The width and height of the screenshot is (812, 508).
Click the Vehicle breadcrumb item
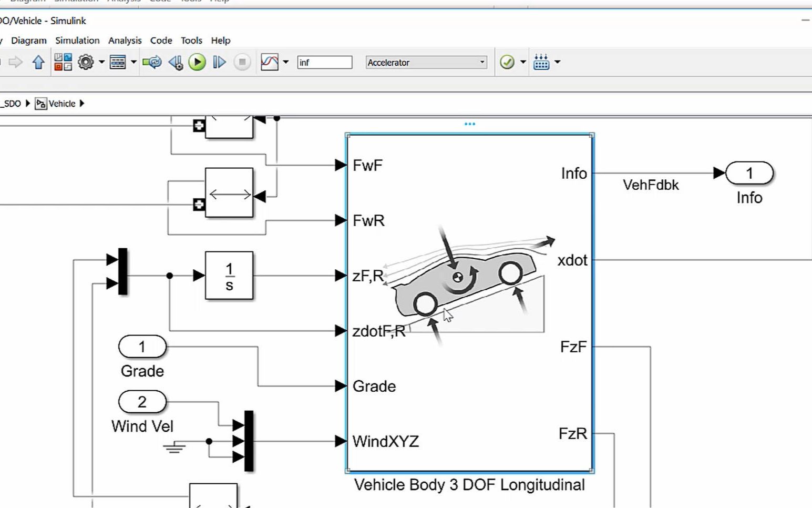tap(62, 104)
